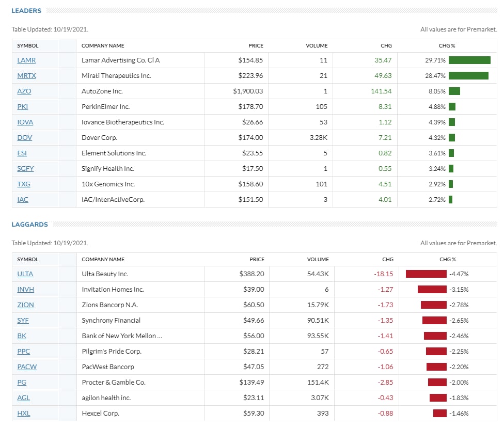Select the 10x Genomics Inc. company name
504x429 pixels.
(108, 184)
